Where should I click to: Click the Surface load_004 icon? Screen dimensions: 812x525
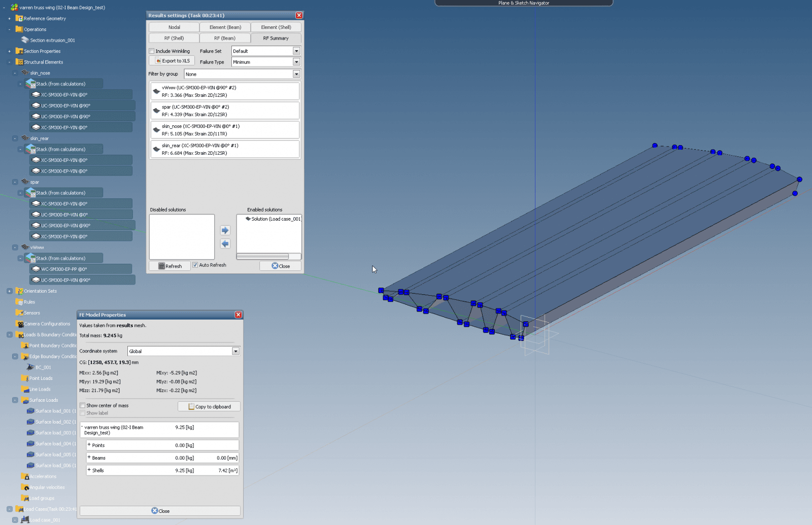30,443
